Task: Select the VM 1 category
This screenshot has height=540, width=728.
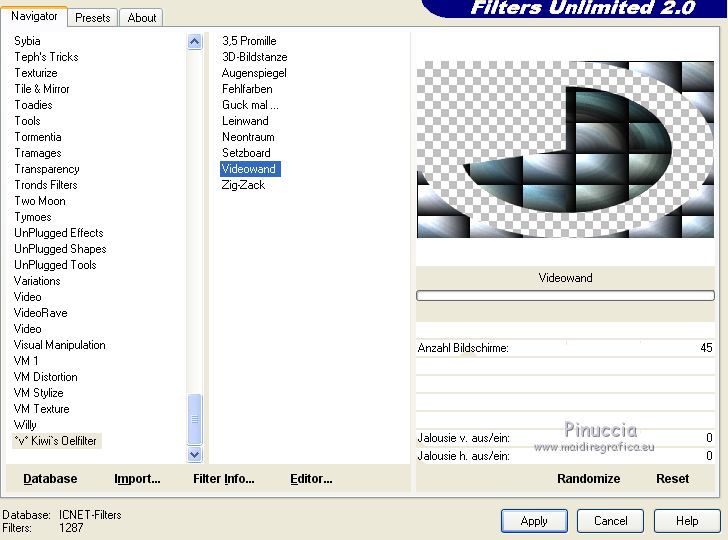Action: [26, 361]
